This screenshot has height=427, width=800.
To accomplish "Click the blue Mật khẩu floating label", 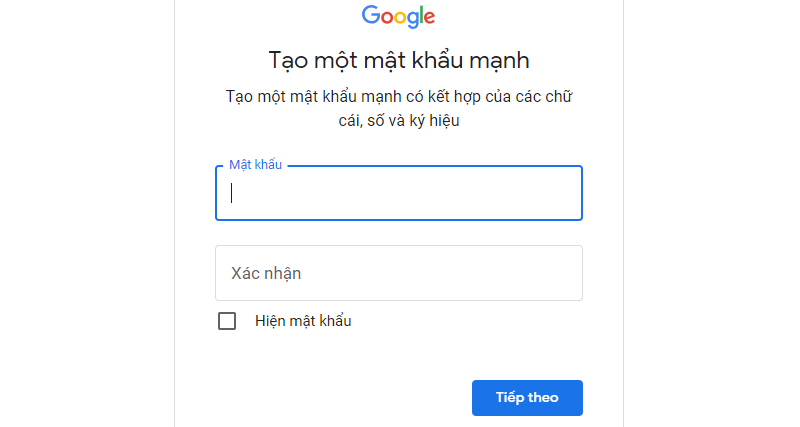I will 255,165.
